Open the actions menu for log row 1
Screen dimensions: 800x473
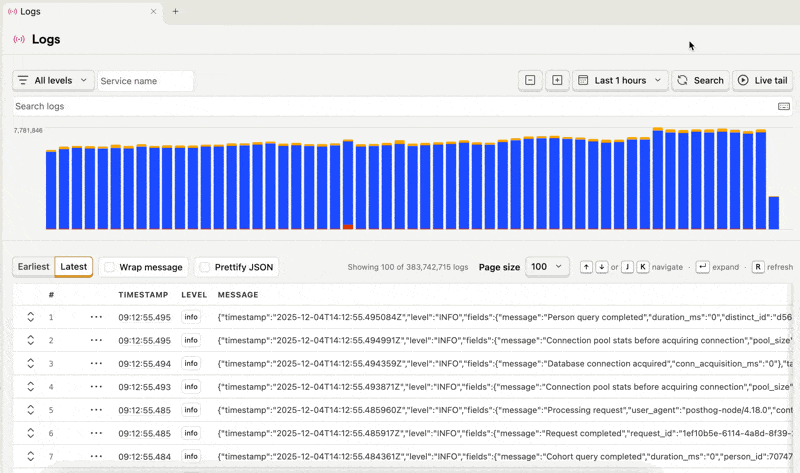96,317
